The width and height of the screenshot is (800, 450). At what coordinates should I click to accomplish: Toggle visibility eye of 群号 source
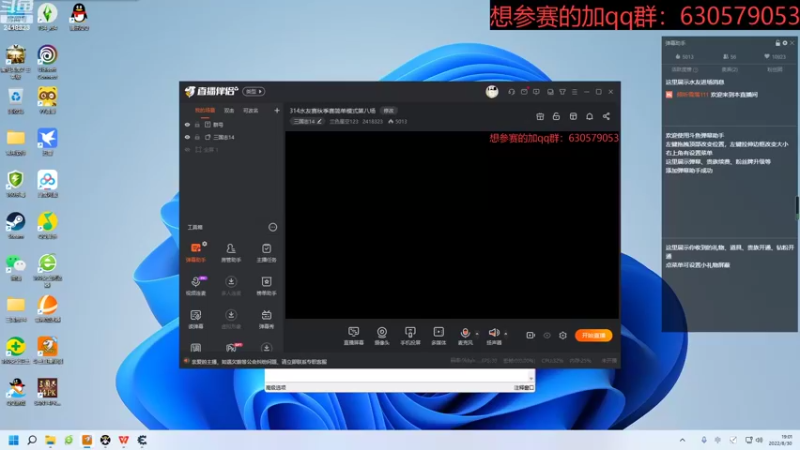pyautogui.click(x=187, y=124)
